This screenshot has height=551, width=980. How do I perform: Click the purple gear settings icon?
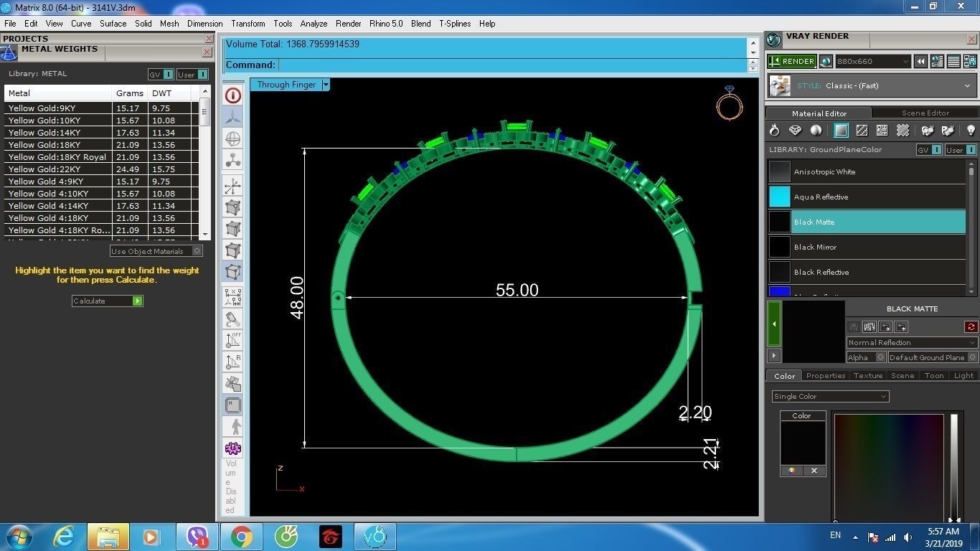point(233,448)
